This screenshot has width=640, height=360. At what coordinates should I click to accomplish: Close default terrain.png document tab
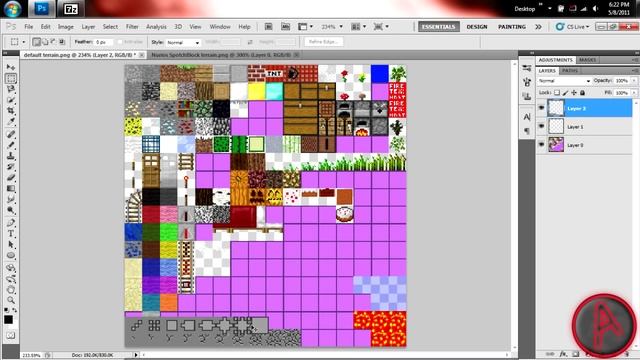[142, 55]
